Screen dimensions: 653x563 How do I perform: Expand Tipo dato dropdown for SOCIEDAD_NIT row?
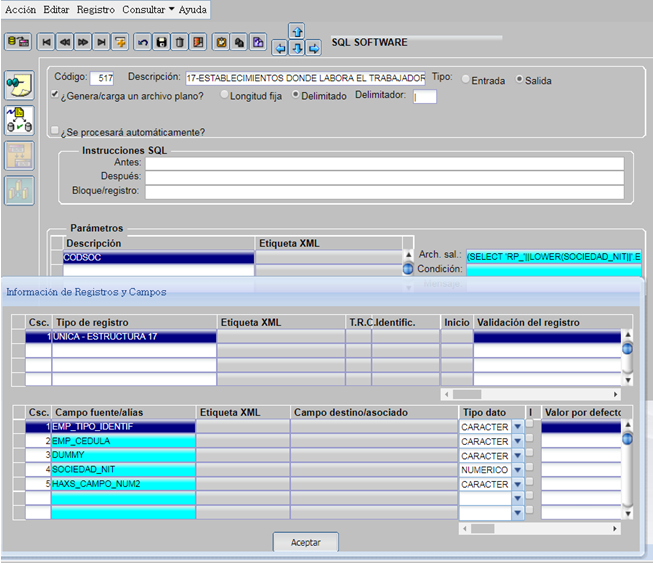(x=517, y=470)
